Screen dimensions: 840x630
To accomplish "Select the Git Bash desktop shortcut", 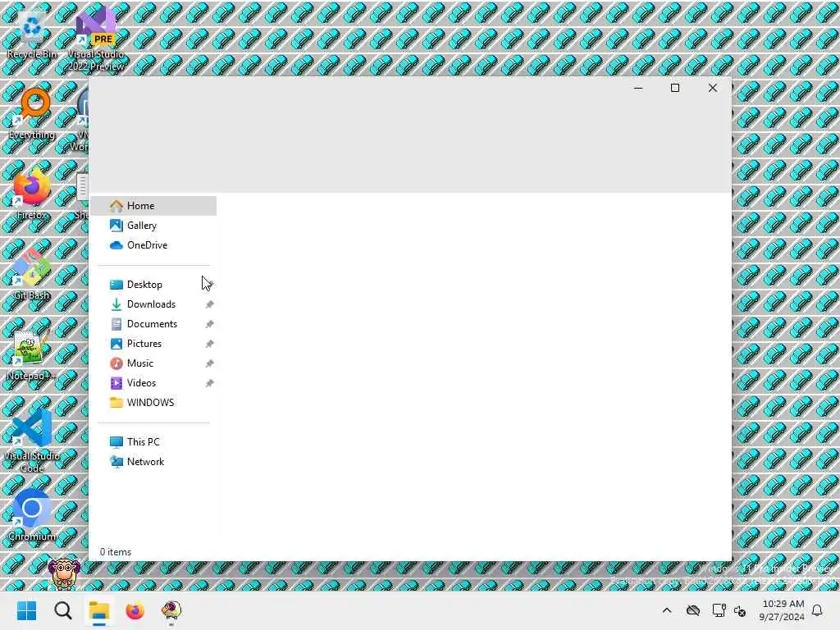I will tap(32, 274).
